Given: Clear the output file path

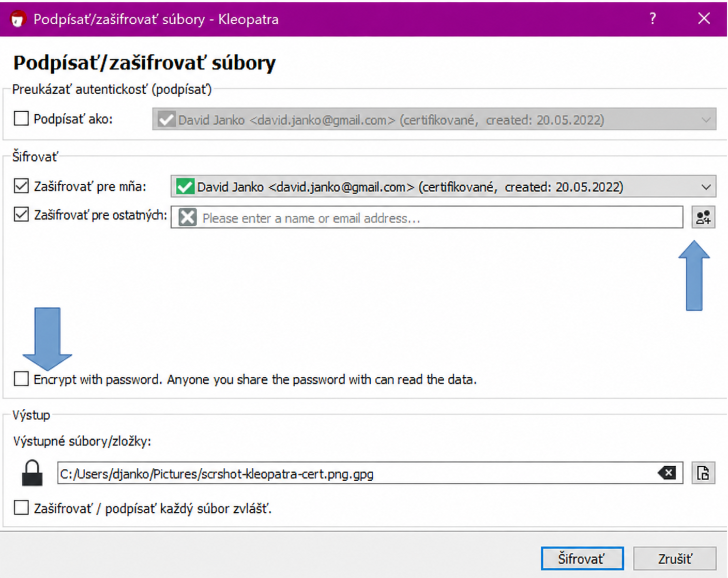Looking at the screenshot, I should pyautogui.click(x=666, y=473).
